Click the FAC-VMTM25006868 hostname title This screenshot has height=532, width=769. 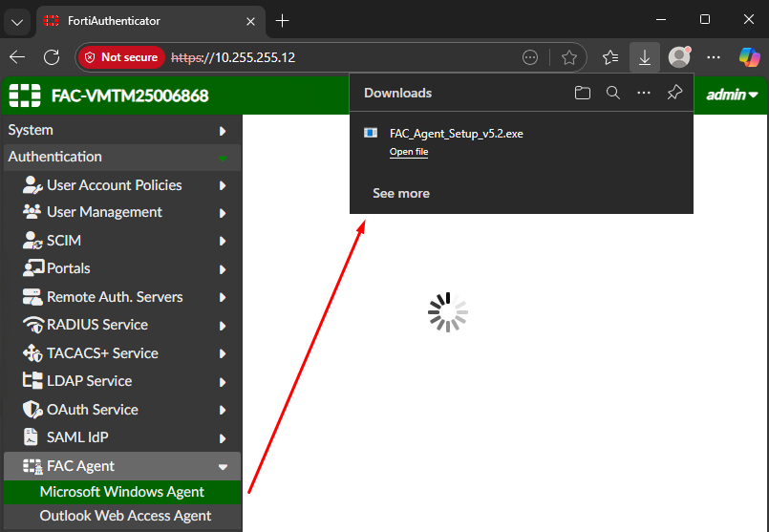(x=130, y=96)
